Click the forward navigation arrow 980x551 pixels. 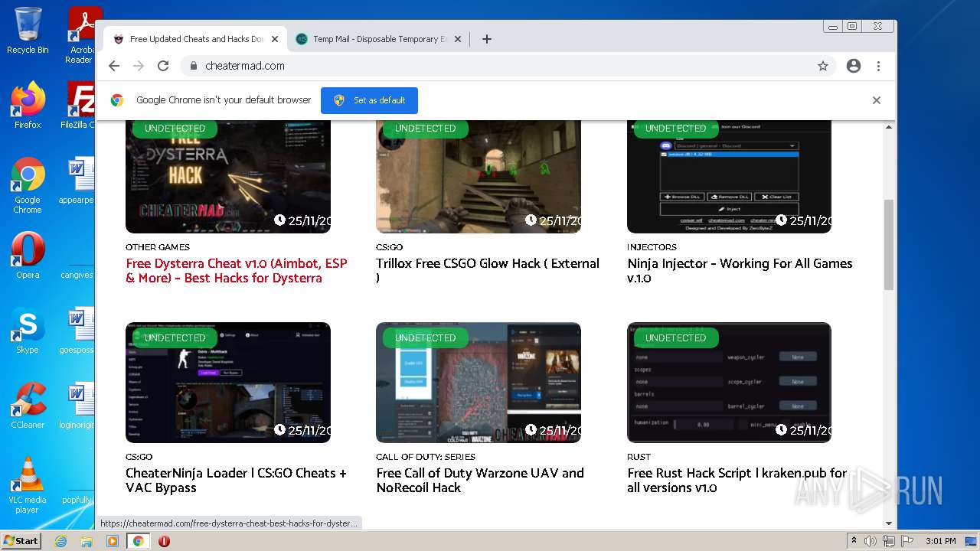click(139, 66)
